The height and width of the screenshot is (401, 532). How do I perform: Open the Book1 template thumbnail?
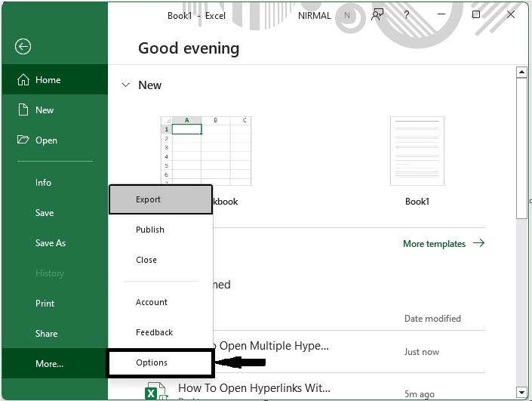click(x=417, y=151)
